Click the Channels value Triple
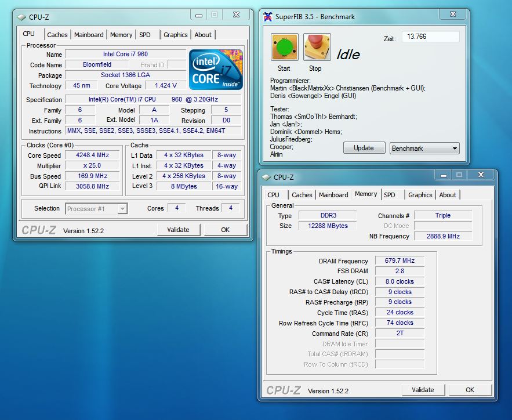Screen dimensions: 512x420 [x=443, y=215]
